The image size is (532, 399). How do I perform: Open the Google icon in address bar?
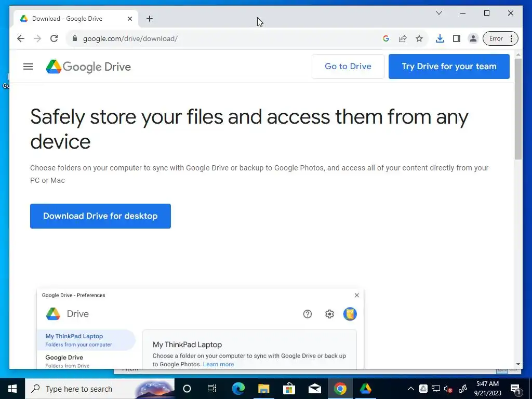coord(386,38)
